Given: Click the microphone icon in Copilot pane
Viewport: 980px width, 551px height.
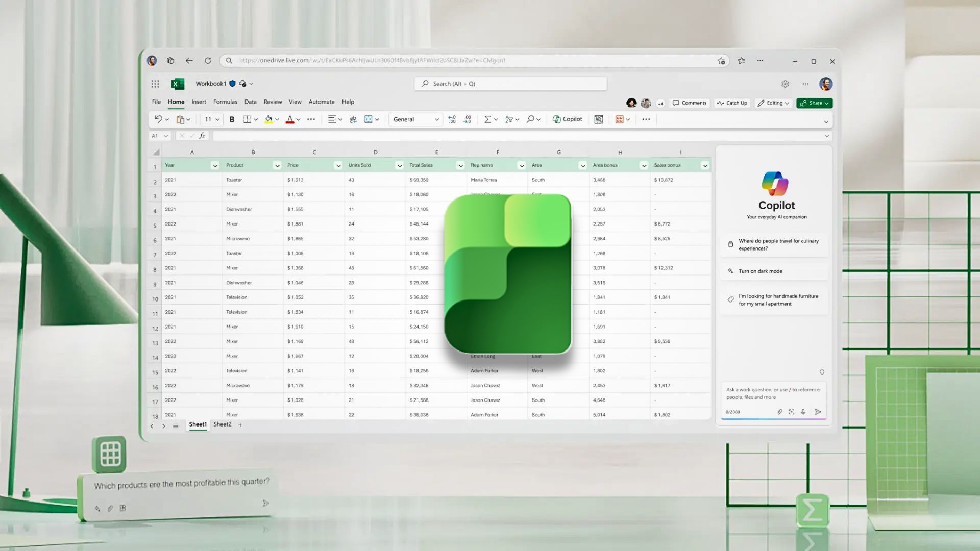Looking at the screenshot, I should point(803,412).
